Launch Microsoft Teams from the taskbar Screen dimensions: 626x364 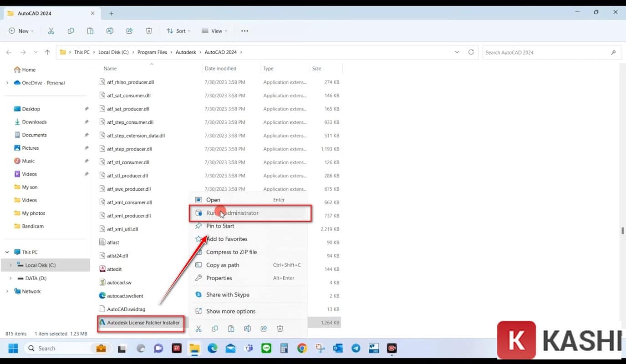click(x=249, y=348)
